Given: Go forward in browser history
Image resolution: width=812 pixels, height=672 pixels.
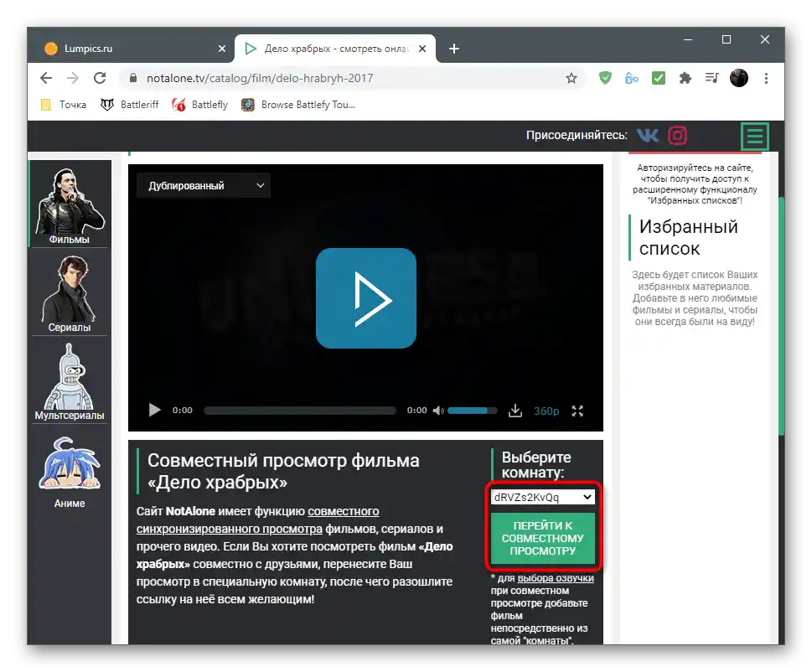Looking at the screenshot, I should coord(73,78).
